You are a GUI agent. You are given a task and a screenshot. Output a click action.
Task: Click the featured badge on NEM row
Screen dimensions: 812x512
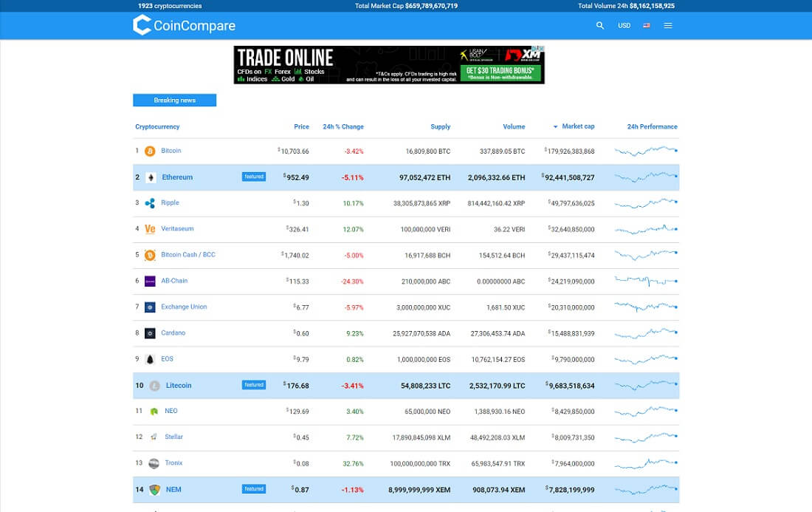click(254, 489)
